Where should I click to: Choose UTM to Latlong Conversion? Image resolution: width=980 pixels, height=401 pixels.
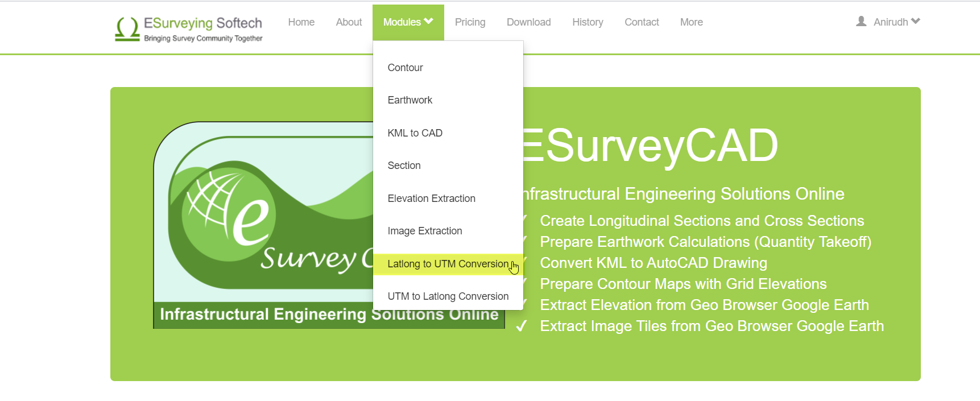tap(448, 296)
